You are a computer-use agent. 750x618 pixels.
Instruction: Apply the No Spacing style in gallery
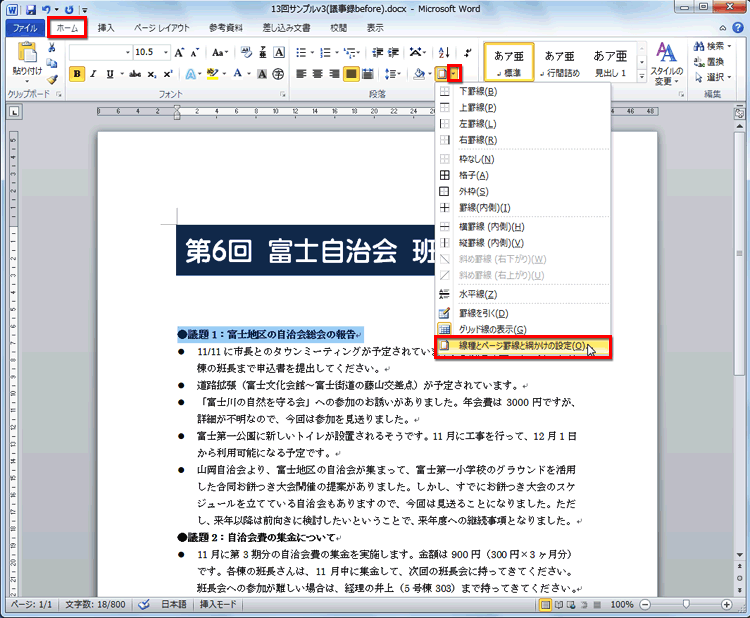click(559, 62)
